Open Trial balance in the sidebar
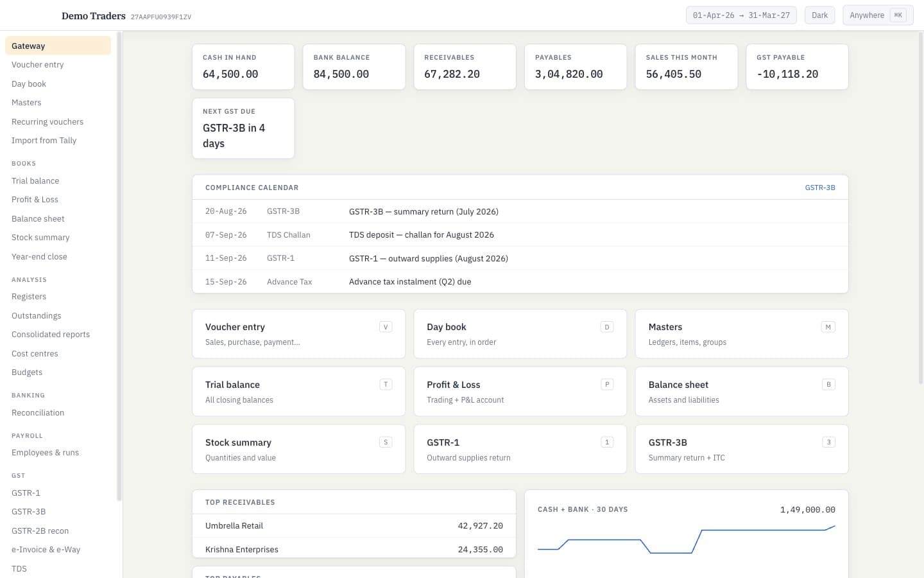This screenshot has height=578, width=924. pyautogui.click(x=58, y=181)
